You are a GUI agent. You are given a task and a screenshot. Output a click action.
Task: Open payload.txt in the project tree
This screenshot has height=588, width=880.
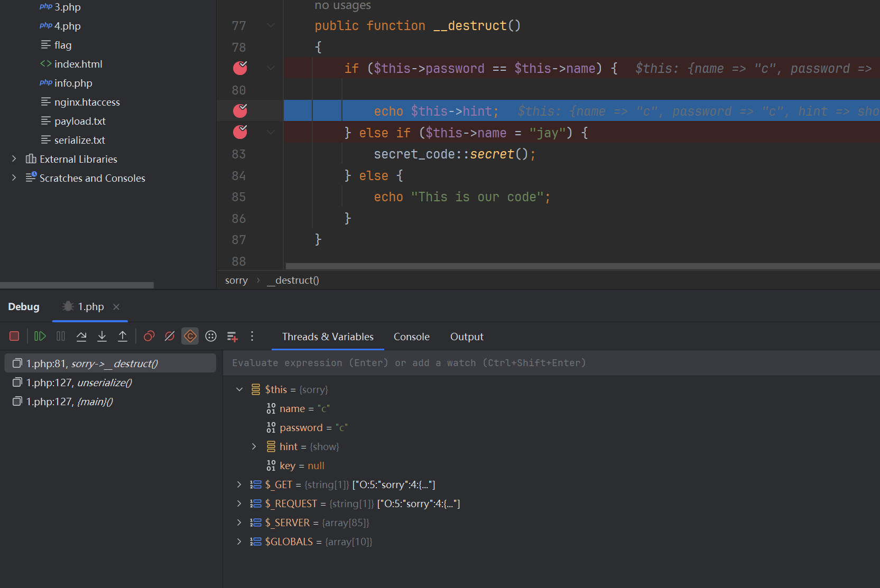coord(80,122)
